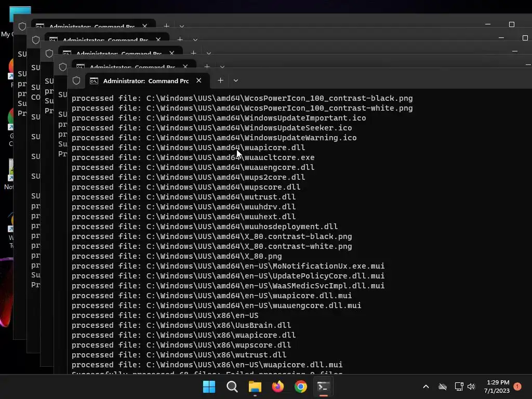
Task: Click the wuuhext.dll line
Action: (x=183, y=217)
